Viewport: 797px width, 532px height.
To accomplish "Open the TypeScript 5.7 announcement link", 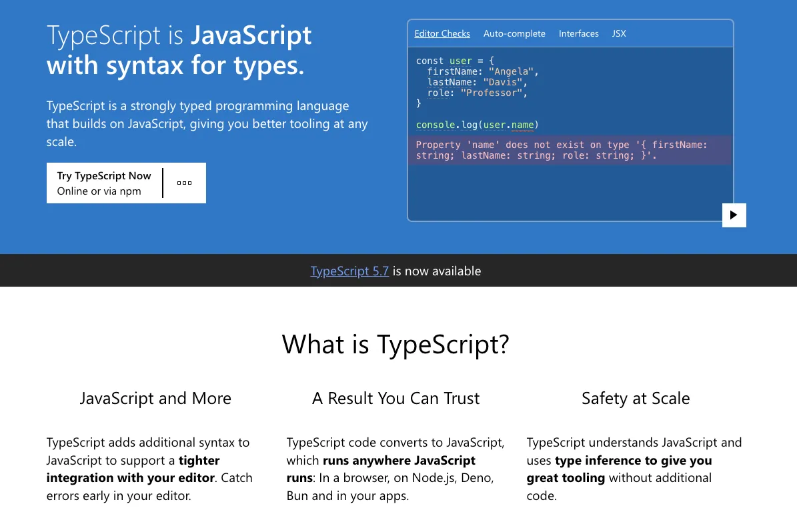I will pos(349,271).
